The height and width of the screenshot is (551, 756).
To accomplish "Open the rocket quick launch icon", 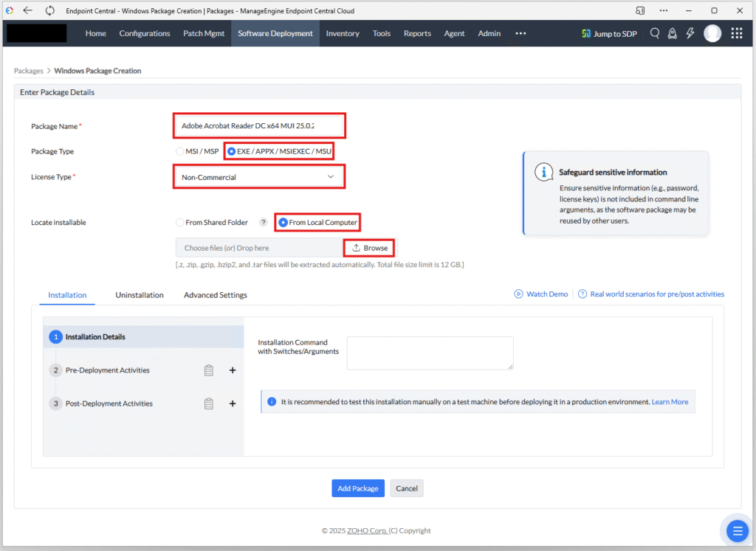I will [673, 33].
